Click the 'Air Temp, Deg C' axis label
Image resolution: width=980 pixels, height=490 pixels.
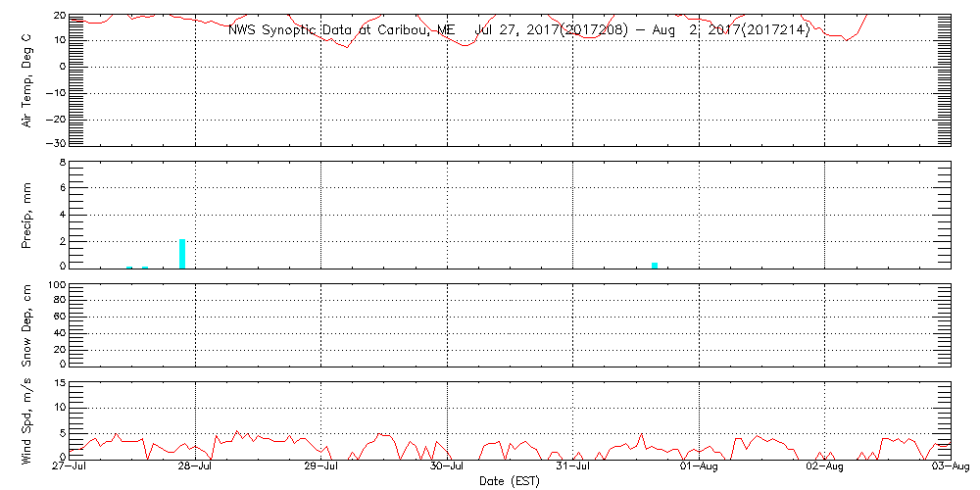(x=27, y=80)
